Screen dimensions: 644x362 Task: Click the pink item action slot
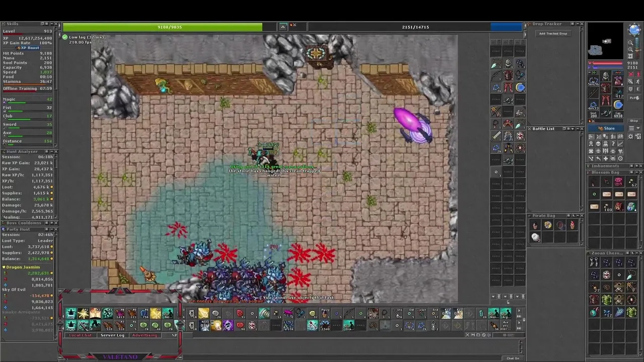[x=288, y=313]
